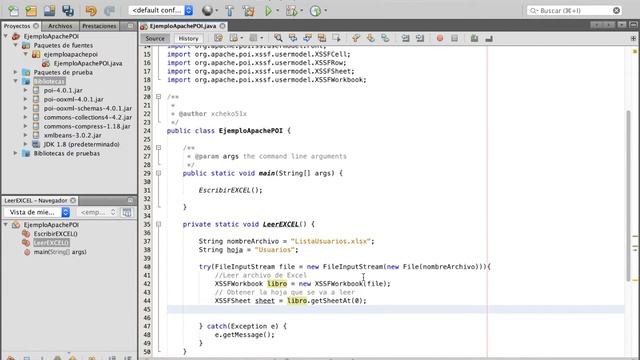
Task: Click the Open Project toolbar icon
Action: point(49,11)
